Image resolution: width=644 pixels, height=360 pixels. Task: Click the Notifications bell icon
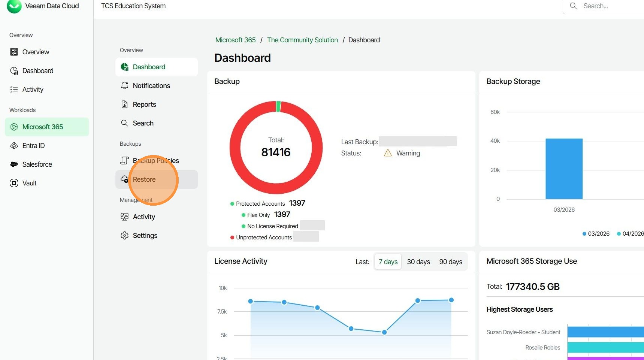124,86
